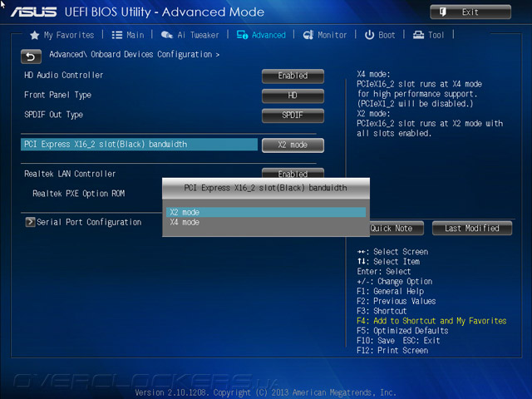This screenshot has height=399, width=532.
Task: Open the Boot tab
Action: click(x=387, y=35)
